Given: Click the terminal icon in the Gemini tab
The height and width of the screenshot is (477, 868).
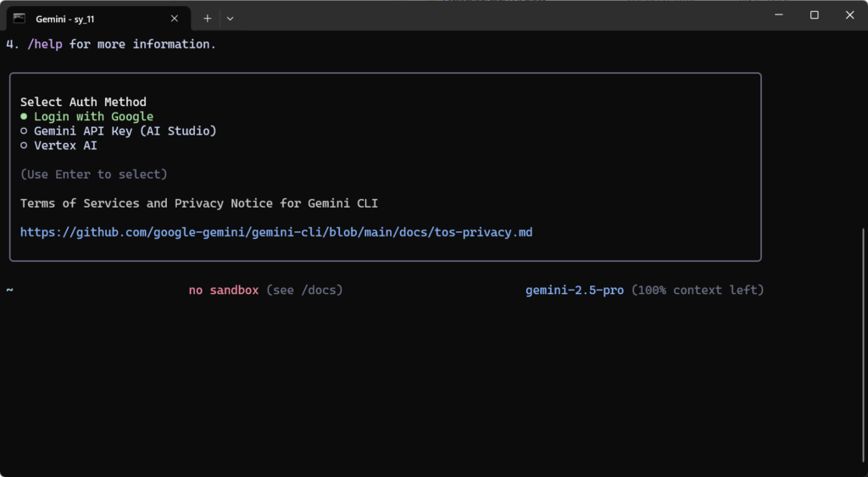Looking at the screenshot, I should (x=19, y=18).
